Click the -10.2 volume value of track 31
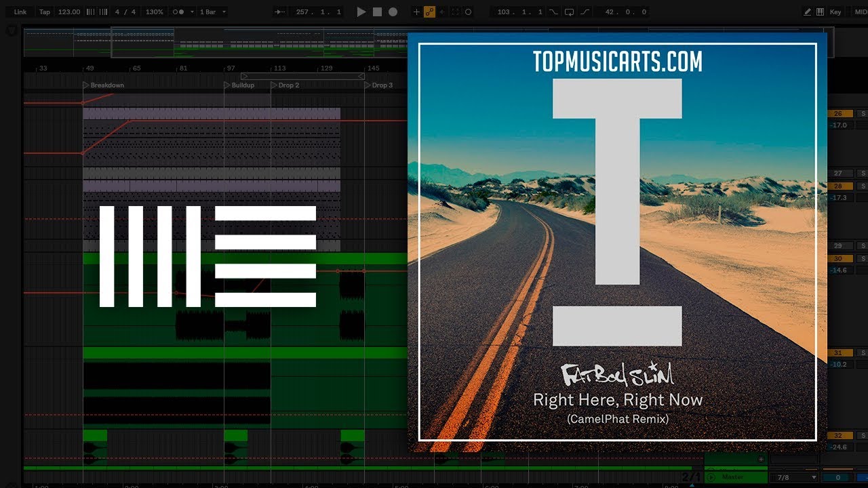The height and width of the screenshot is (488, 868). point(839,365)
